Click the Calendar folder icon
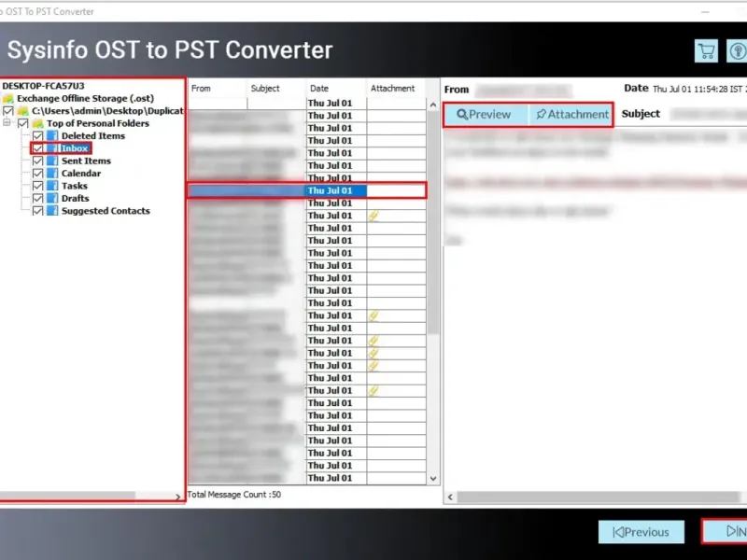Screen dimensions: 747x560 click(x=52, y=174)
